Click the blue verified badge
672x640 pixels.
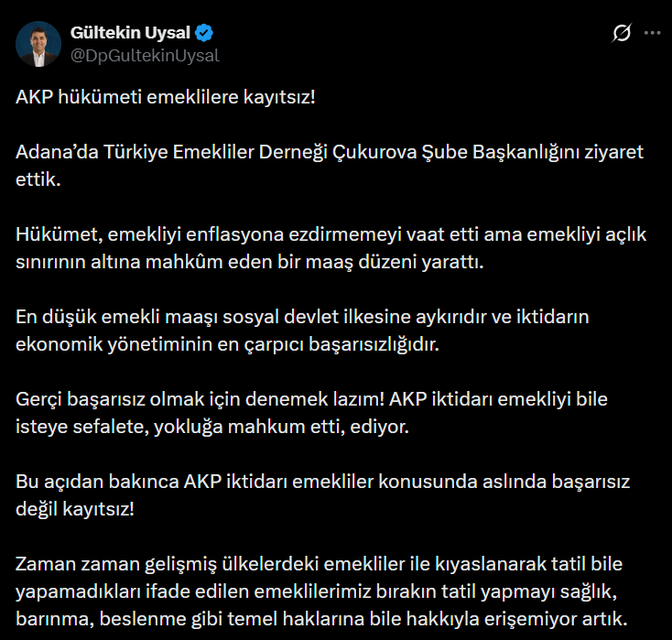pyautogui.click(x=205, y=33)
